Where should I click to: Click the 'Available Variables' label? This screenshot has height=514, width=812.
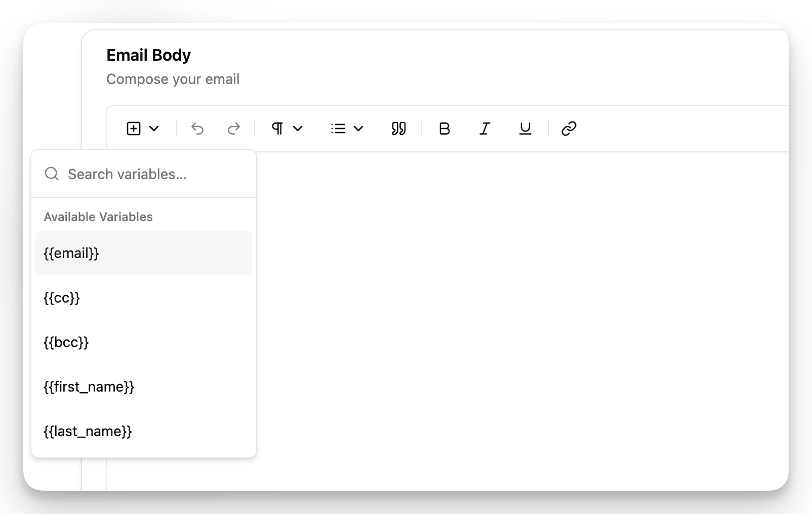point(98,217)
